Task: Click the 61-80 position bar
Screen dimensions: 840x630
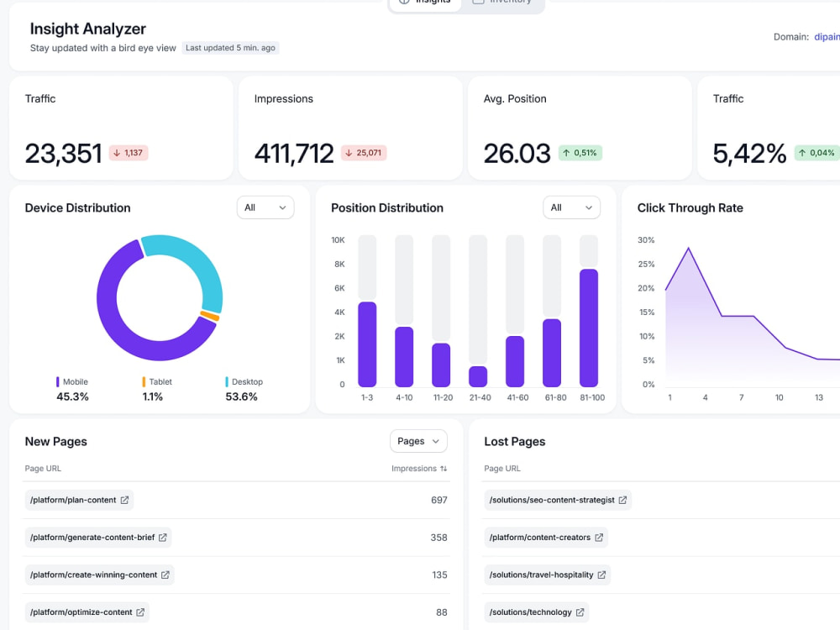Action: click(x=553, y=353)
